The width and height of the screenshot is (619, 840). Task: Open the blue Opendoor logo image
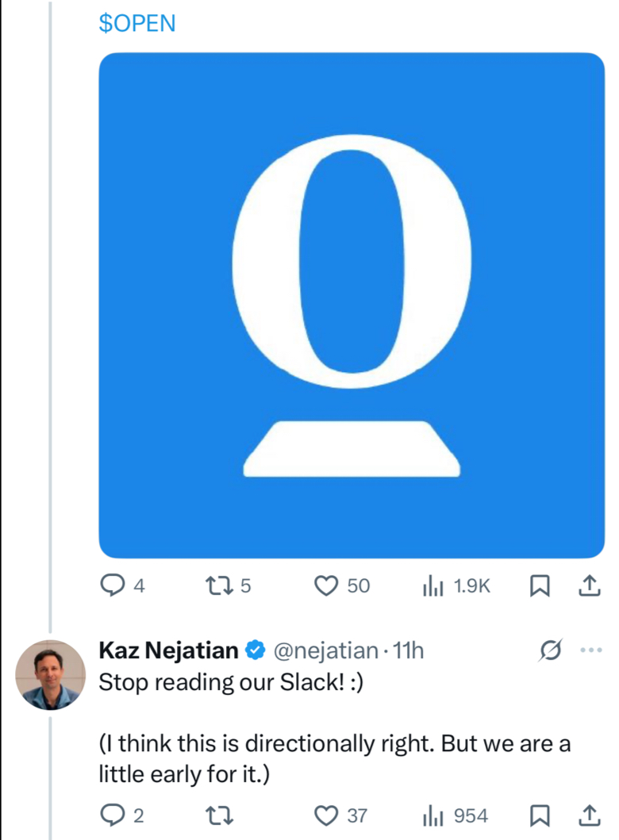352,305
